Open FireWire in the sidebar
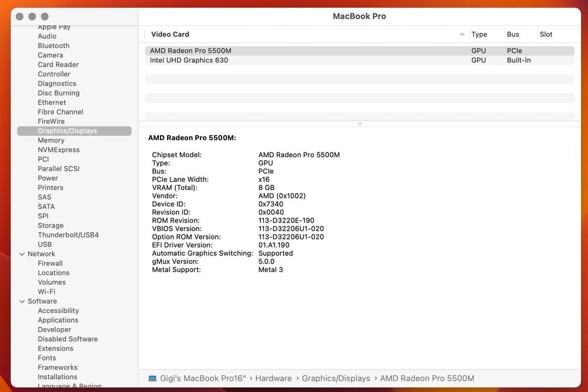The height and width of the screenshot is (392, 588). (x=51, y=121)
